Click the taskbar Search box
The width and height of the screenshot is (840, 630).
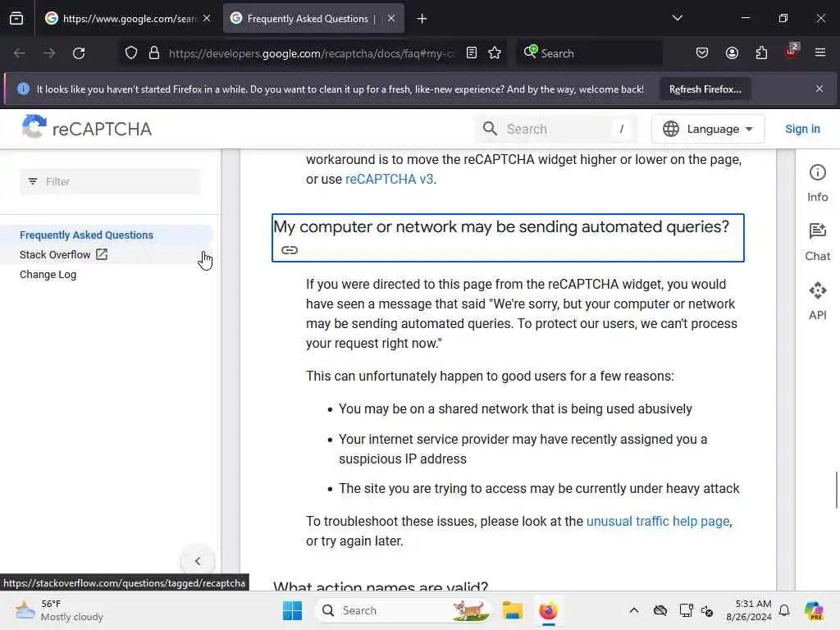pos(402,610)
